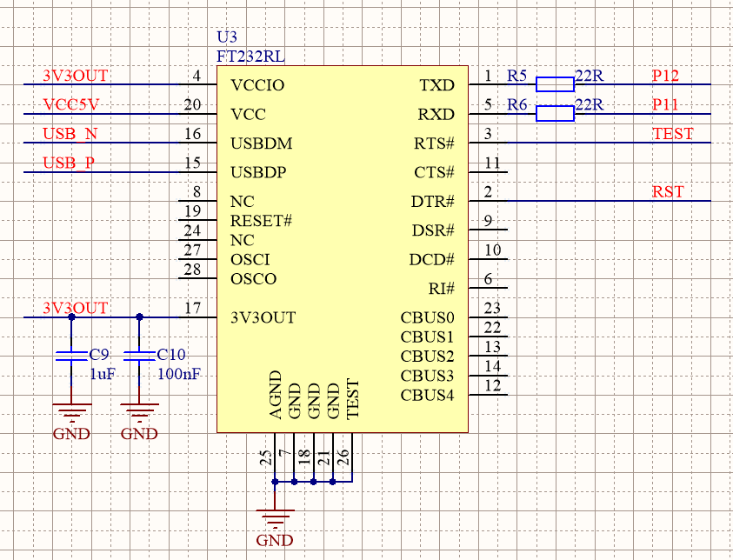Viewport: 733px width, 560px height.
Task: Select the FT232RL component value label
Action: 250,57
